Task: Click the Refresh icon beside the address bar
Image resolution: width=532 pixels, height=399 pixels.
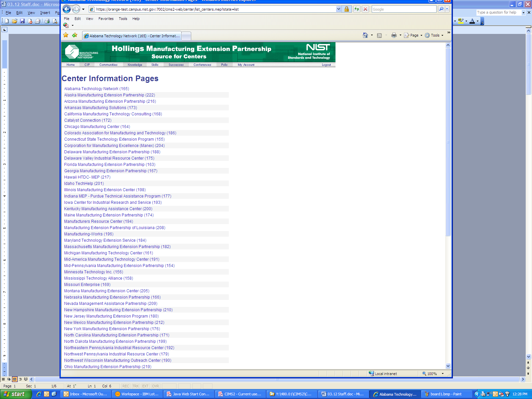Action: pos(357,9)
